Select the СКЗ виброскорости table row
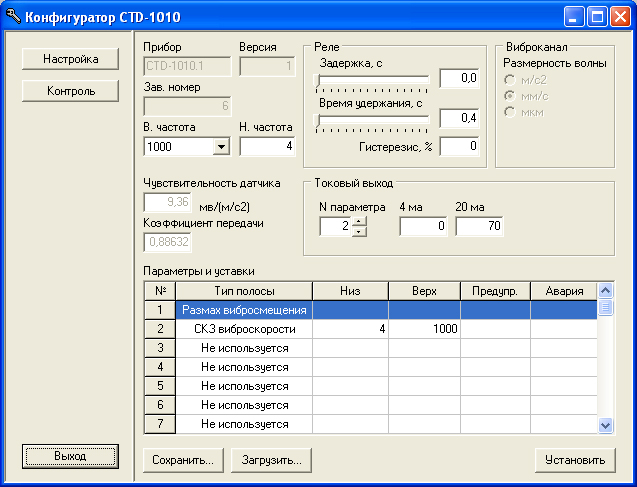The width and height of the screenshot is (637, 487). pyautogui.click(x=245, y=329)
